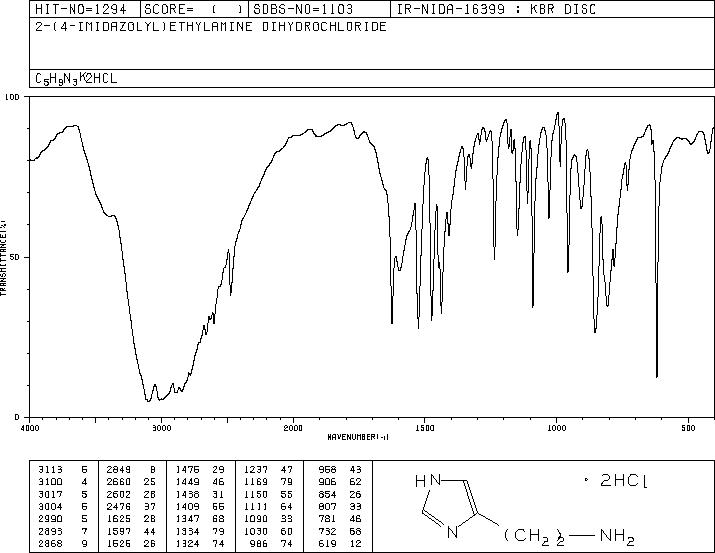Select peak value 3100 in the table
Image resolution: width=715 pixels, height=553 pixels.
[50, 482]
